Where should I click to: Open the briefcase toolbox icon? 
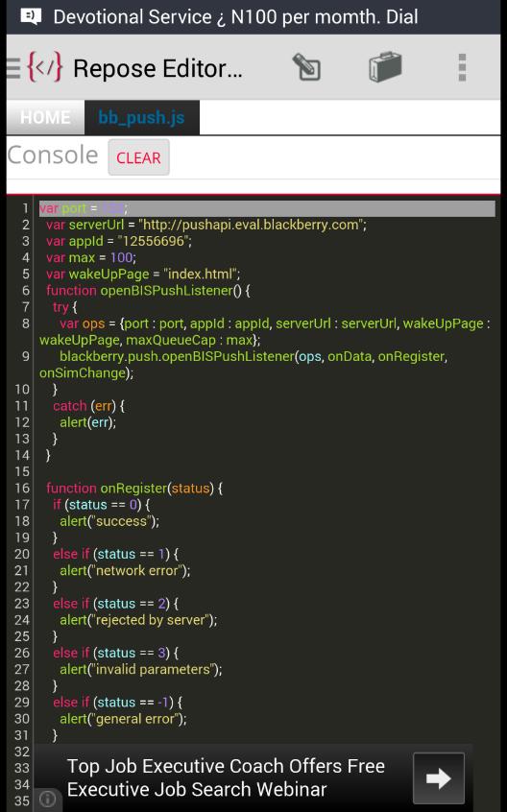(x=385, y=67)
